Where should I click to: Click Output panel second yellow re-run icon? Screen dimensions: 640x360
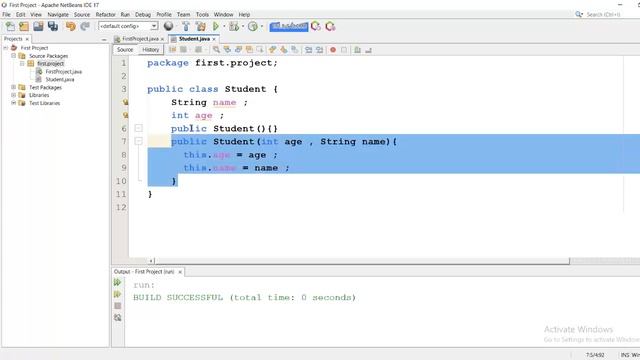(x=118, y=294)
